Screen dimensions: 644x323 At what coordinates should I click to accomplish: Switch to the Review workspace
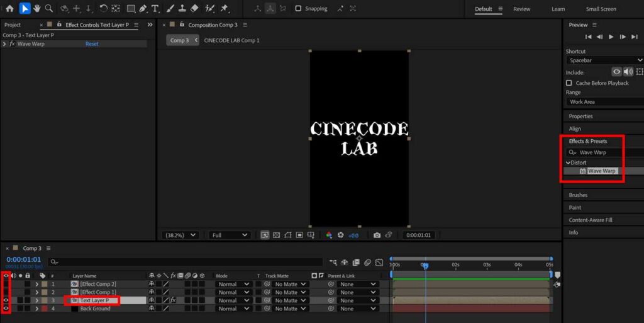(521, 9)
